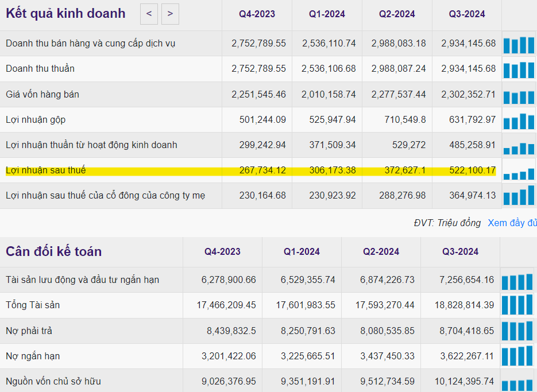Screen dimensions: 537x392
Task: Open bar chart for Lợi nhuận gộp row
Action: 519,121
